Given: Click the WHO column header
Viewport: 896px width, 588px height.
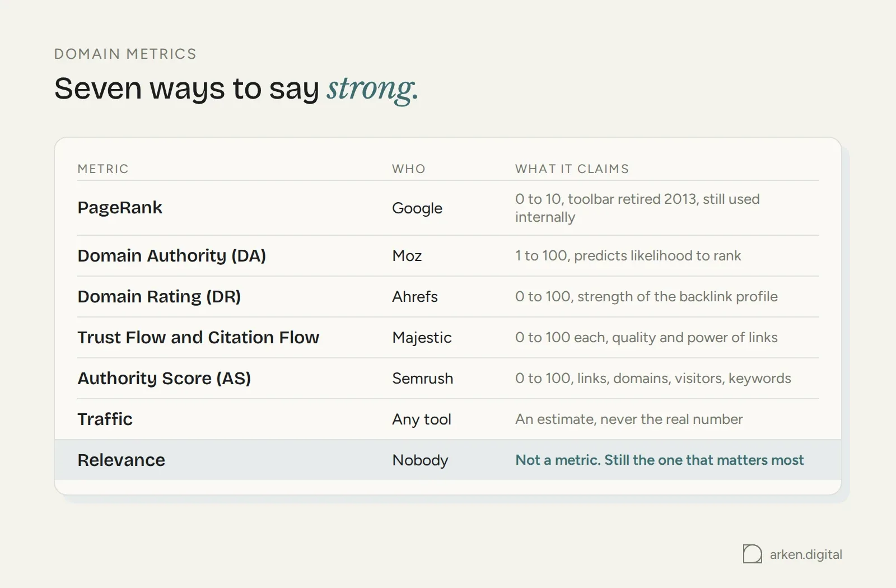Looking at the screenshot, I should [x=409, y=169].
